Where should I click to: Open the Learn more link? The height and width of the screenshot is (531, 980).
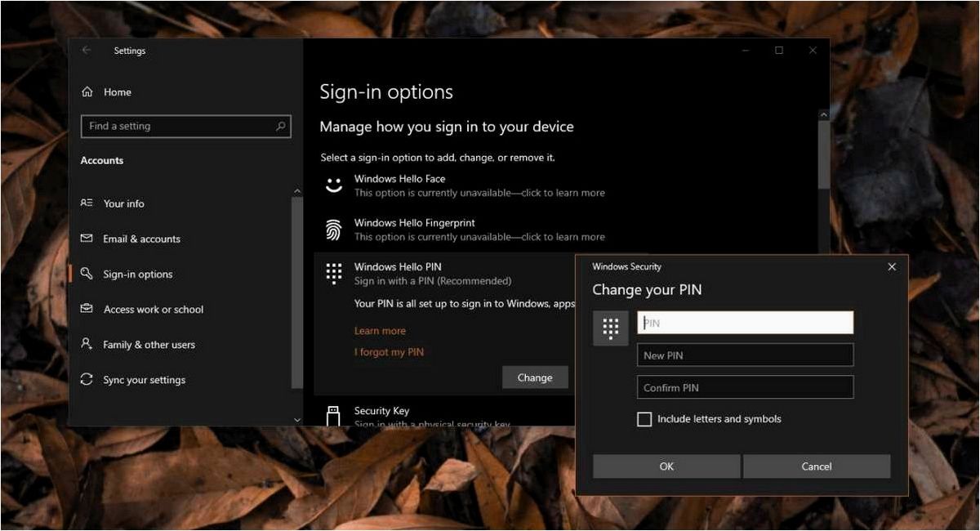(x=380, y=331)
